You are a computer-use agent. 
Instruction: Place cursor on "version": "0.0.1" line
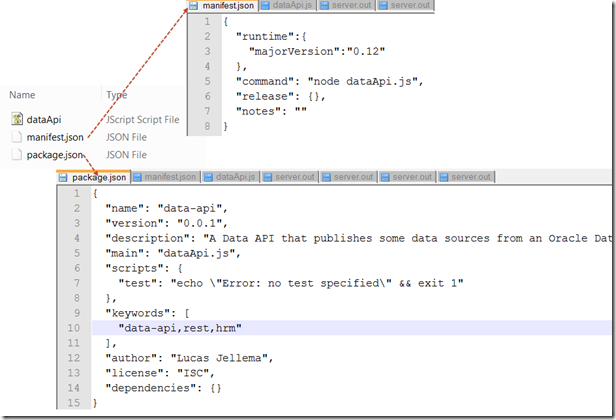167,223
